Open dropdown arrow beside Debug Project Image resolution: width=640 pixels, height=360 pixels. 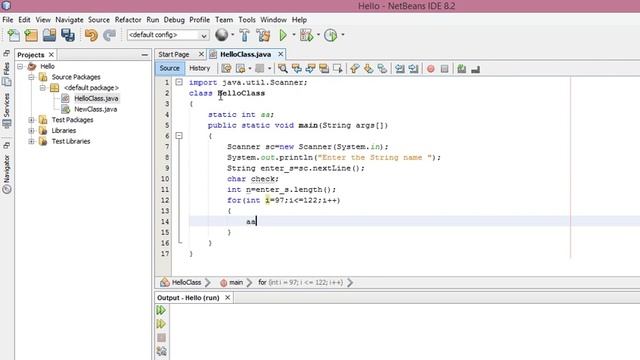tap(318, 35)
